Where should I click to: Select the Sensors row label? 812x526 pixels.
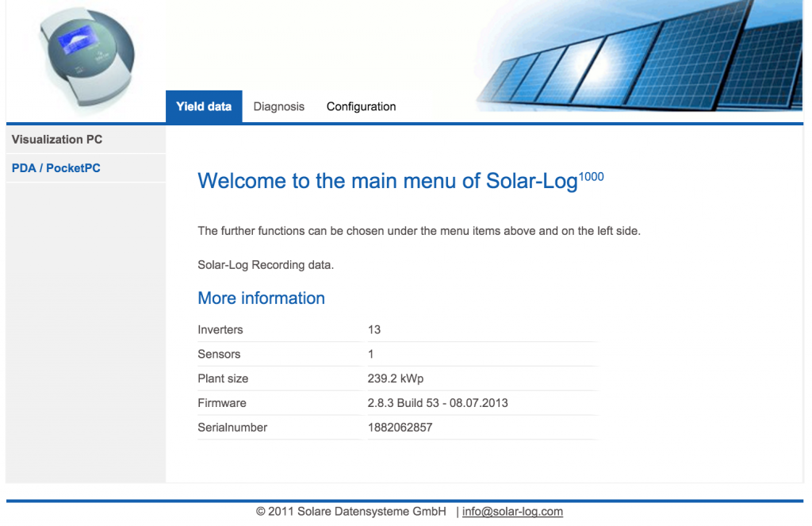219,354
